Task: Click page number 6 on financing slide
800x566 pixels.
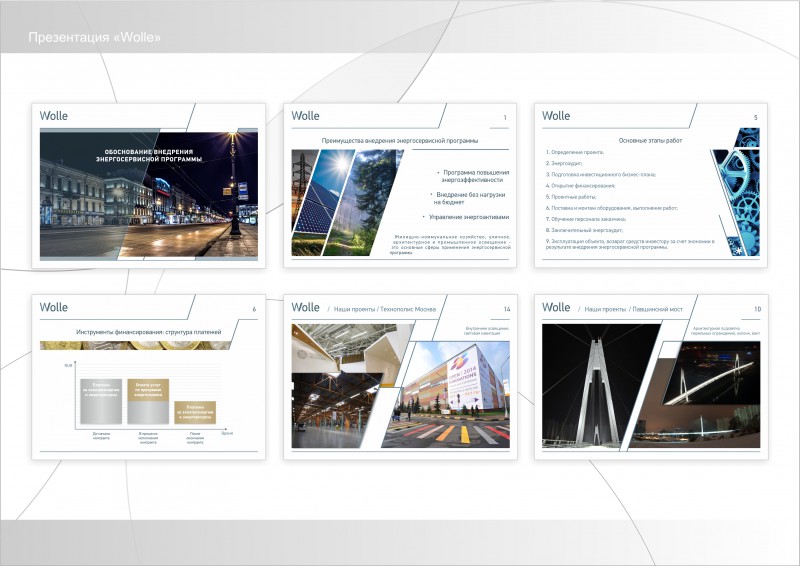Action: pyautogui.click(x=254, y=309)
